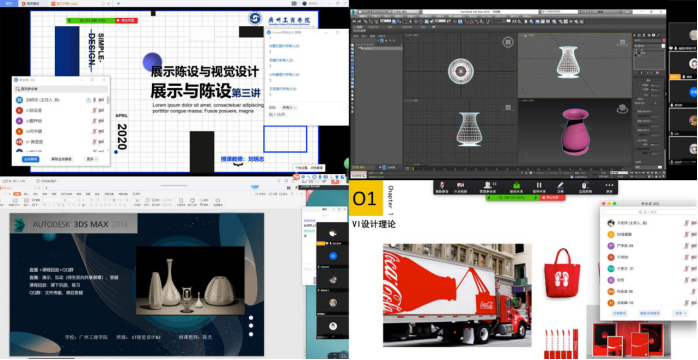Open the send-to recipient dropdown in chat window

click(289, 108)
